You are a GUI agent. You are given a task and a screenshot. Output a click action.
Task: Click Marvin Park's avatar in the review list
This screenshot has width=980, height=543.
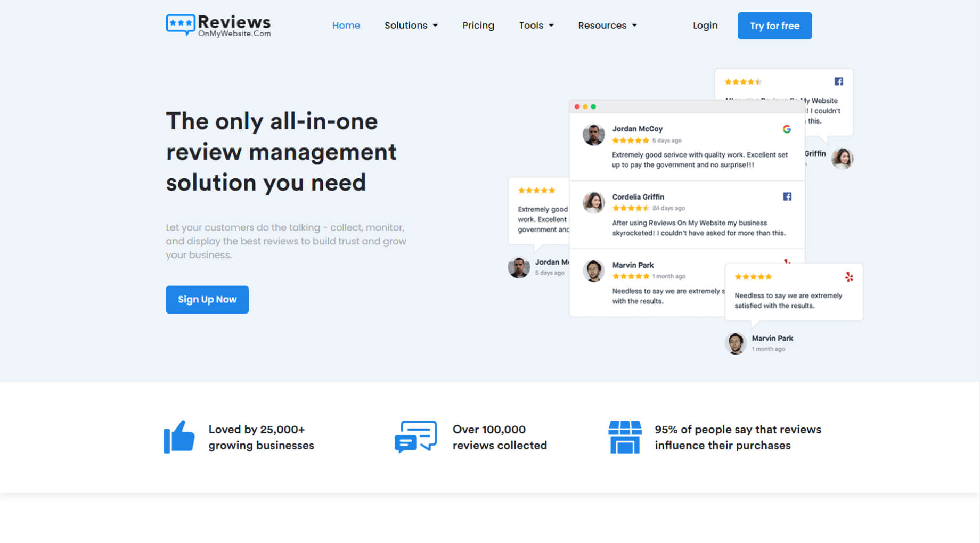(593, 271)
